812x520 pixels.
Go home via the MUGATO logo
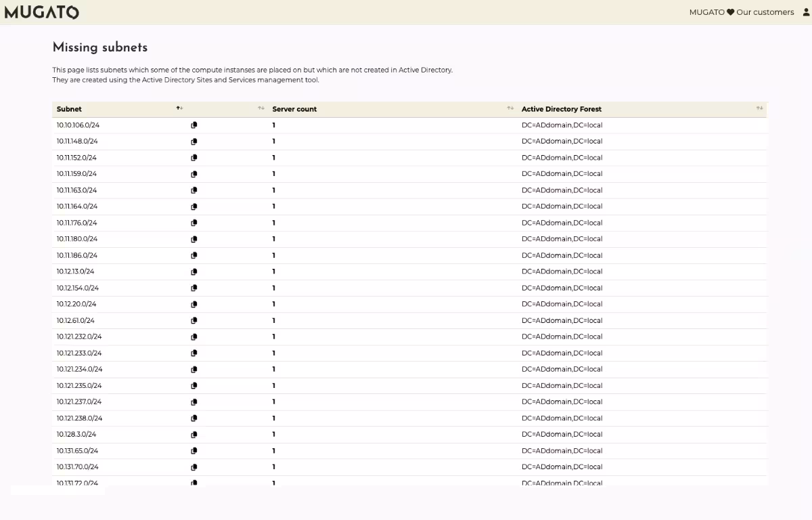[41, 12]
